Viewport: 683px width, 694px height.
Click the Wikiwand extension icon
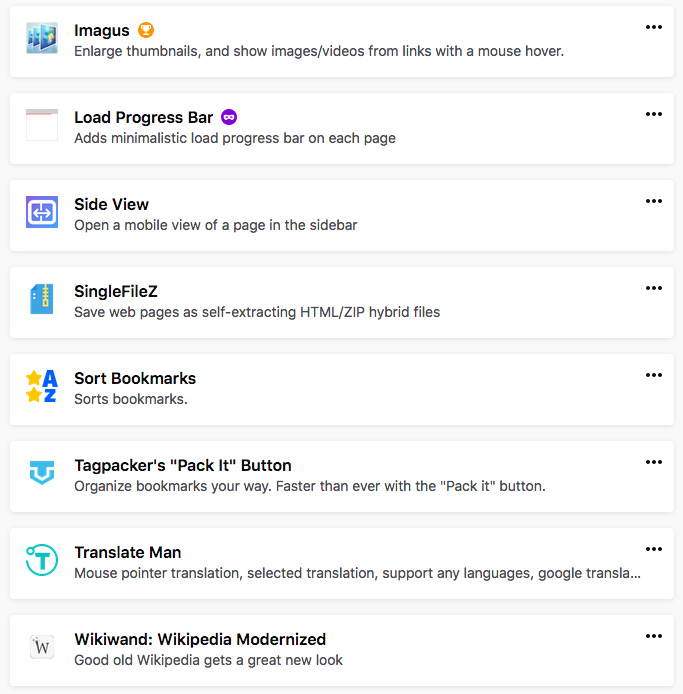[42, 647]
